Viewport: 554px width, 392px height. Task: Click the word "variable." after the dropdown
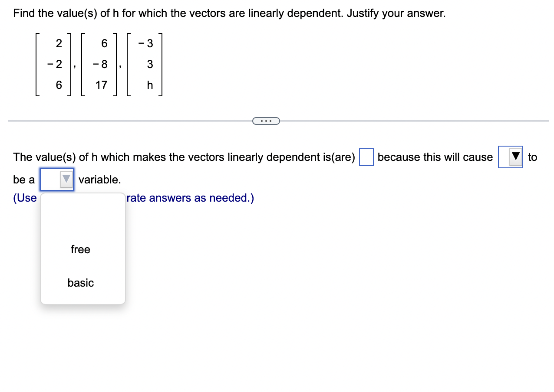[x=100, y=180]
